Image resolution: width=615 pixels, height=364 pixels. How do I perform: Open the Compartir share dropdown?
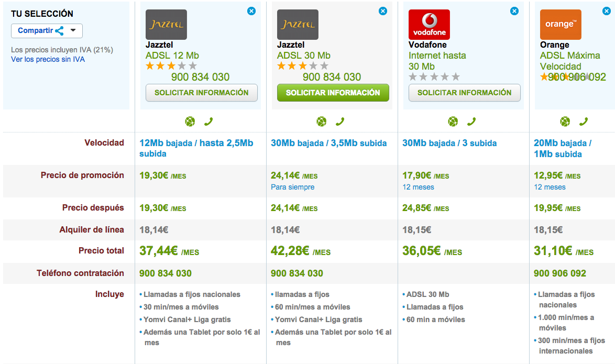47,30
